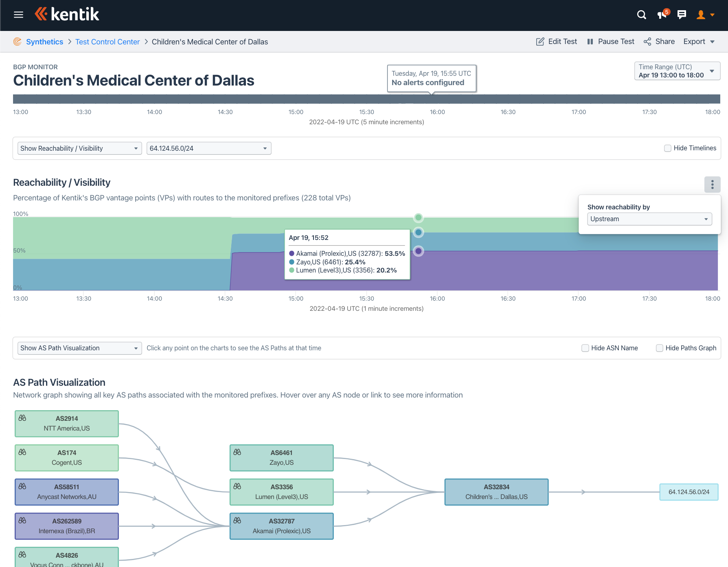Open the three-dot chart options menu

(713, 185)
